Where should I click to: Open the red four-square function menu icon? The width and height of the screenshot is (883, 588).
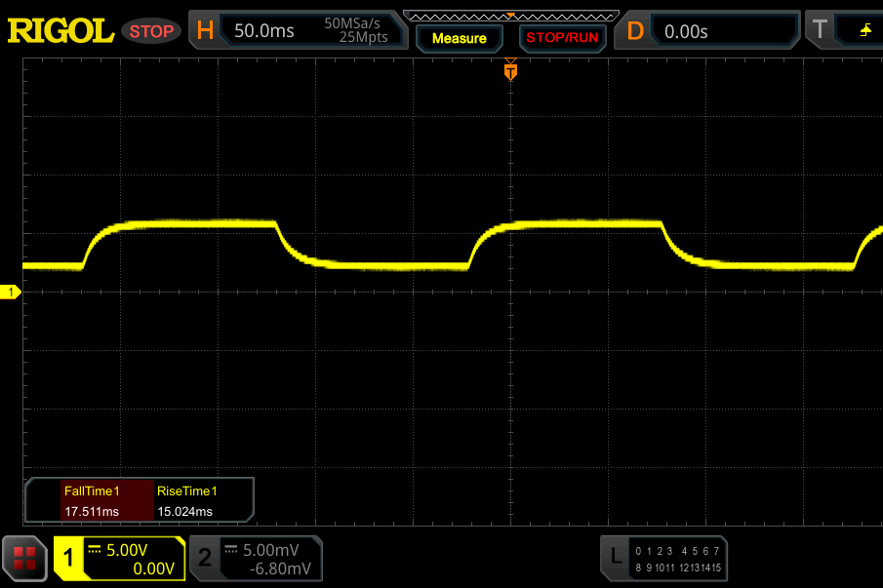tap(24, 558)
